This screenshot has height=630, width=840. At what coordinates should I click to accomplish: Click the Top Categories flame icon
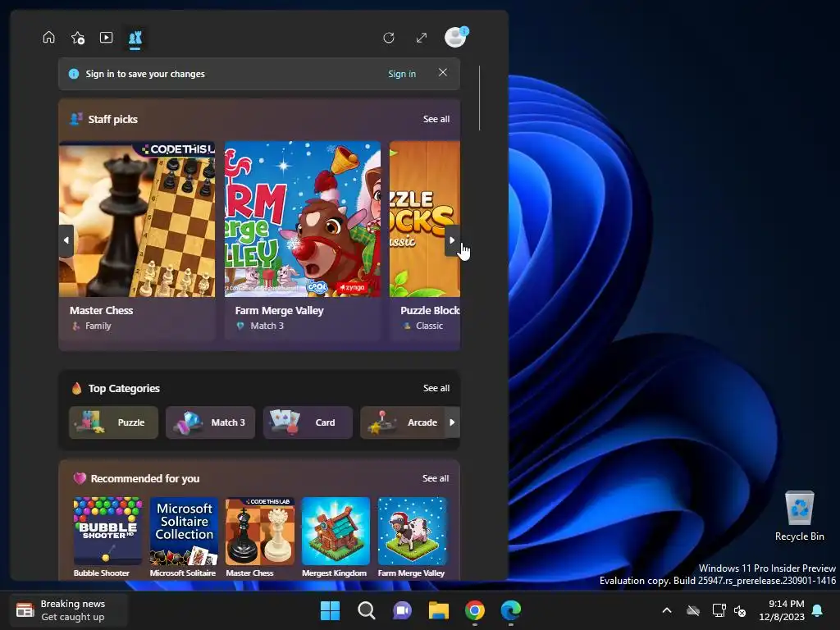(76, 388)
